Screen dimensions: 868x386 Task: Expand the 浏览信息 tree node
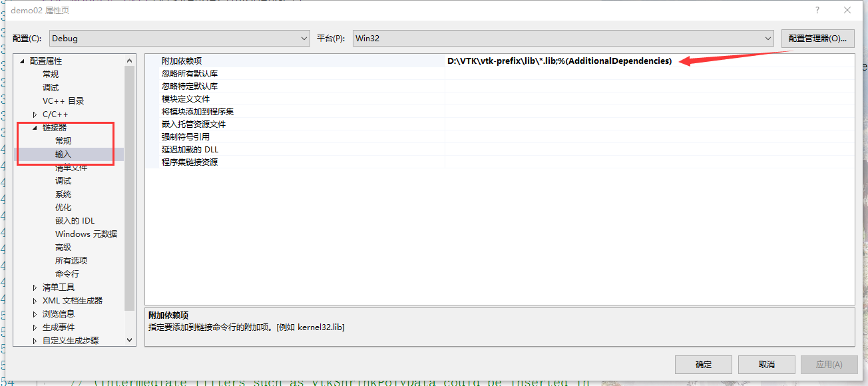[34, 313]
